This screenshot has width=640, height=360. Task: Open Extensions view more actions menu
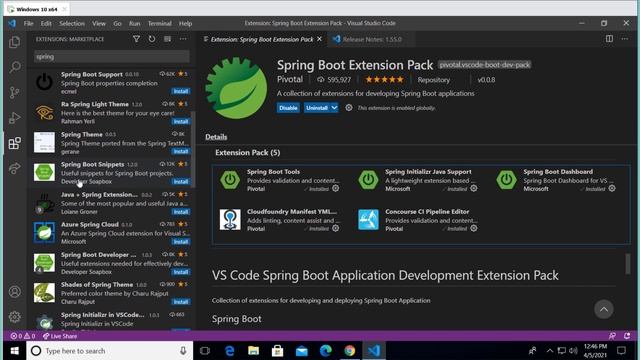click(183, 39)
